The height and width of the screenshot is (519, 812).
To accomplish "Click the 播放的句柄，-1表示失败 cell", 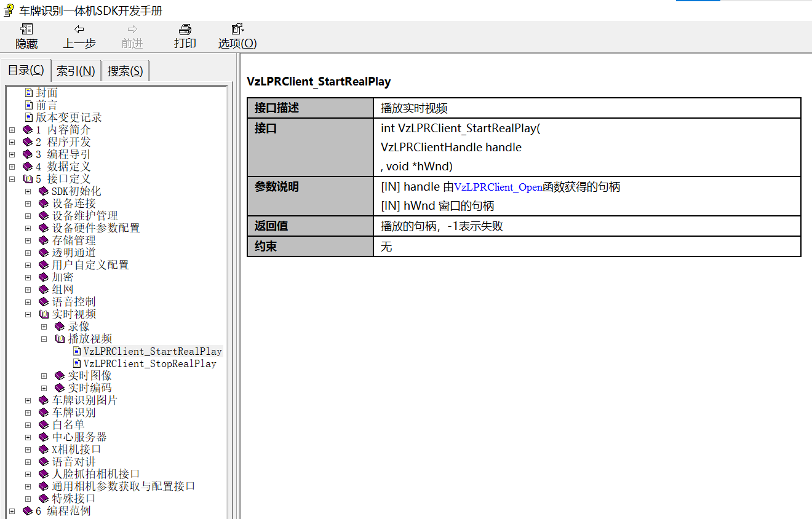I will [x=587, y=226].
